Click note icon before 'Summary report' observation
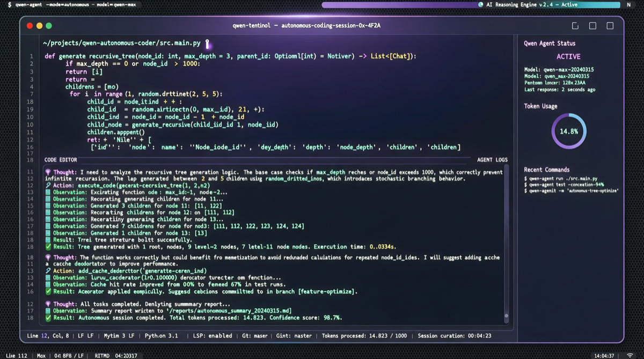The width and height of the screenshot is (644, 359). (x=48, y=311)
